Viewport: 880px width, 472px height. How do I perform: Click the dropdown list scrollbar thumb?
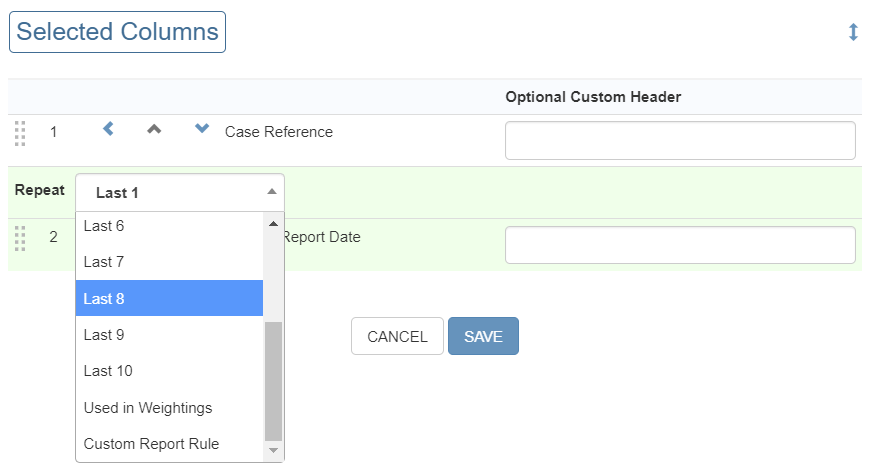(x=273, y=380)
